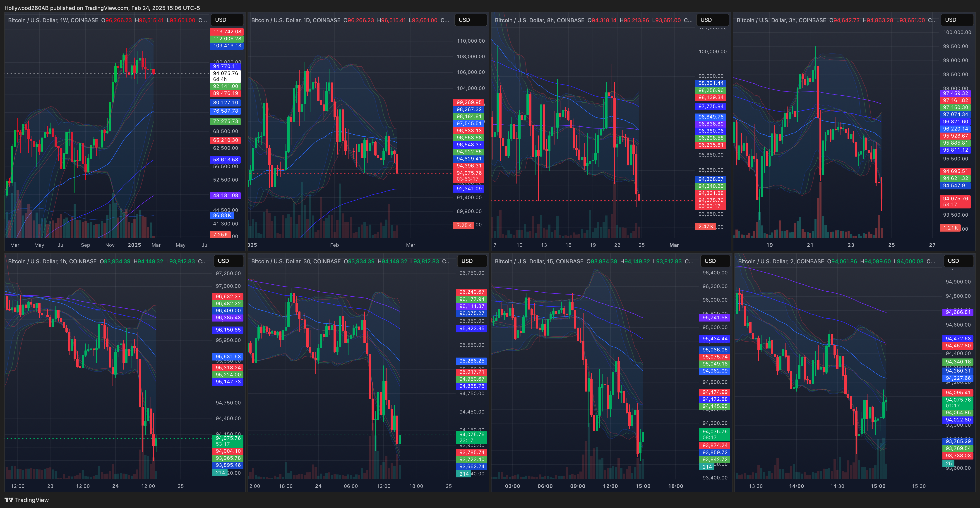Click the 1.21K volume label on 3h chart
Image resolution: width=980 pixels, height=508 pixels.
[950, 228]
